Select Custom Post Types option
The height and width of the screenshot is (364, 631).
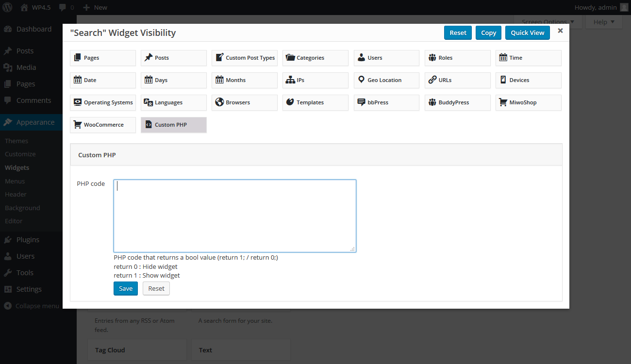245,58
